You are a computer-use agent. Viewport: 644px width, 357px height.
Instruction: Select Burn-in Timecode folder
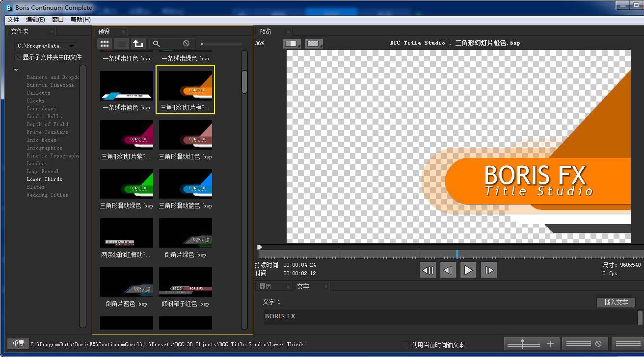point(50,85)
